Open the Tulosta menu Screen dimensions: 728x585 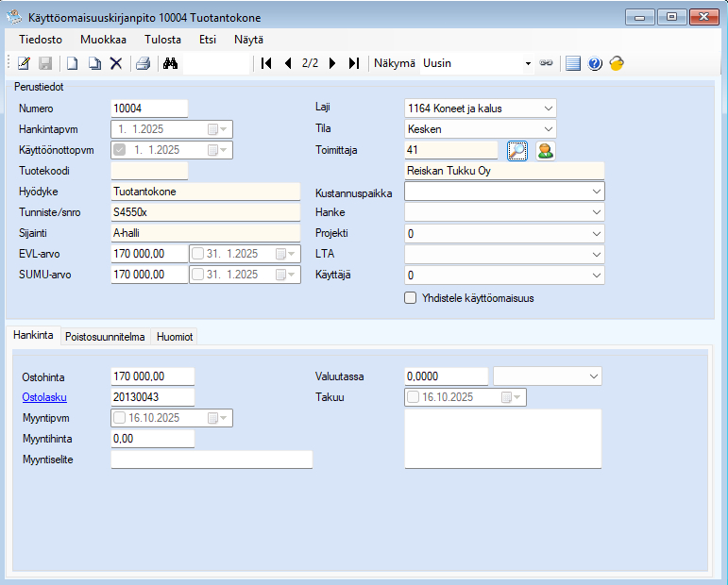coord(162,40)
